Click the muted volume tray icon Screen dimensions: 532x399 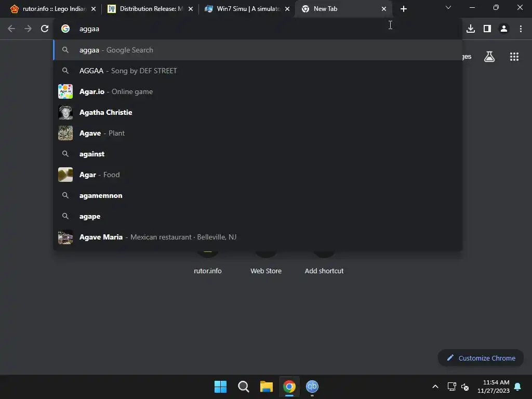pos(465,387)
